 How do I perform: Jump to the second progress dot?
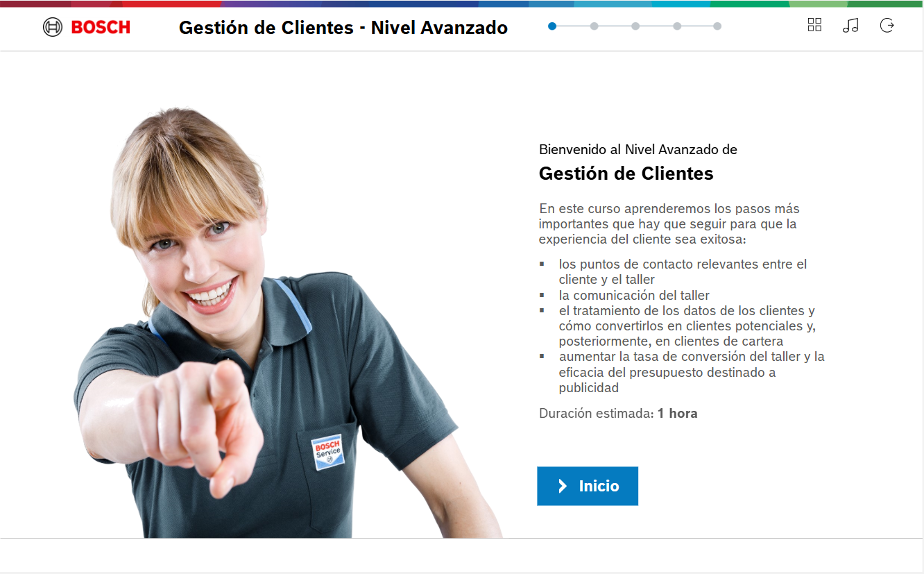[x=594, y=26]
